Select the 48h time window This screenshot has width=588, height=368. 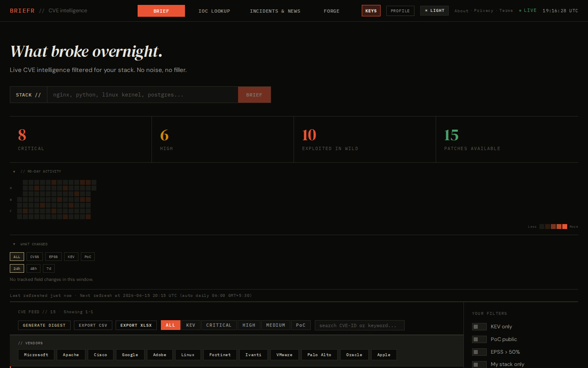[33, 269]
